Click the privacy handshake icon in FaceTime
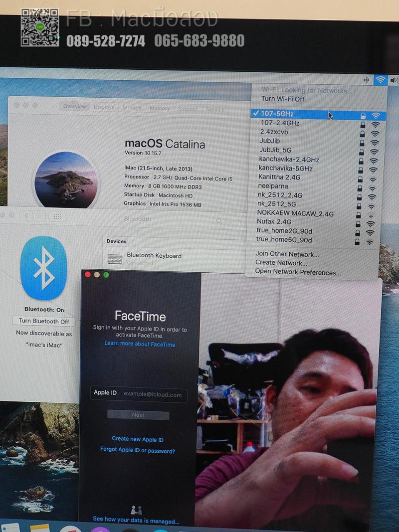 [136, 510]
